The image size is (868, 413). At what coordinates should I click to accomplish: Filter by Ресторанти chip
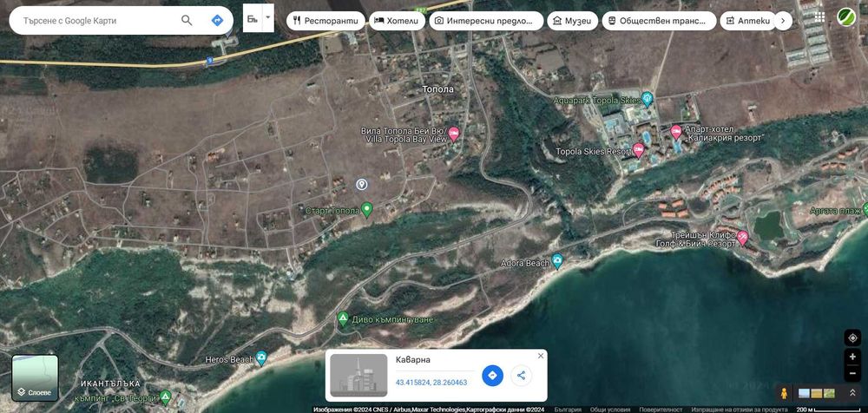[x=325, y=21]
